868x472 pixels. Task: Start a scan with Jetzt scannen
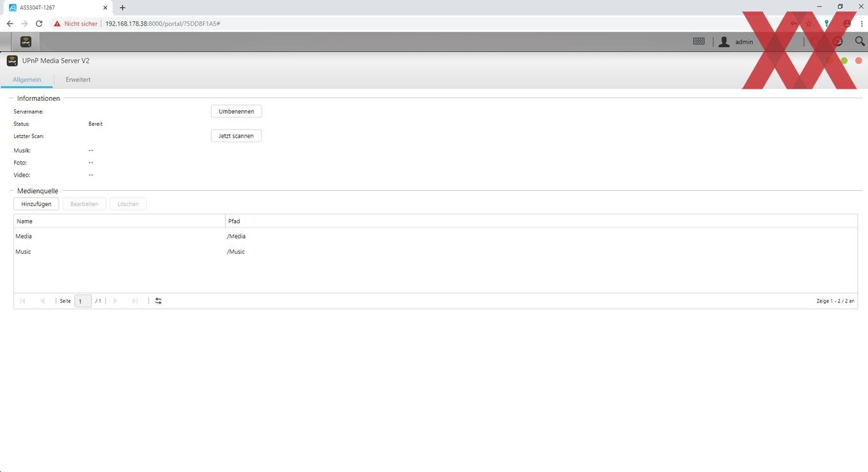coord(236,136)
